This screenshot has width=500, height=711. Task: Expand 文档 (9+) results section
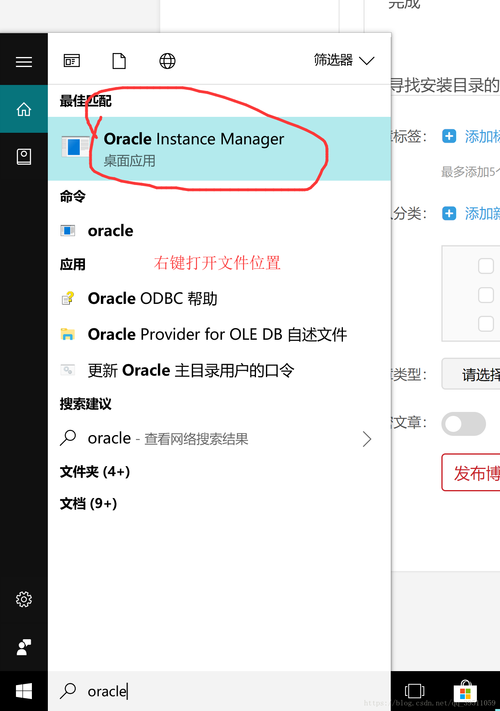coord(88,504)
